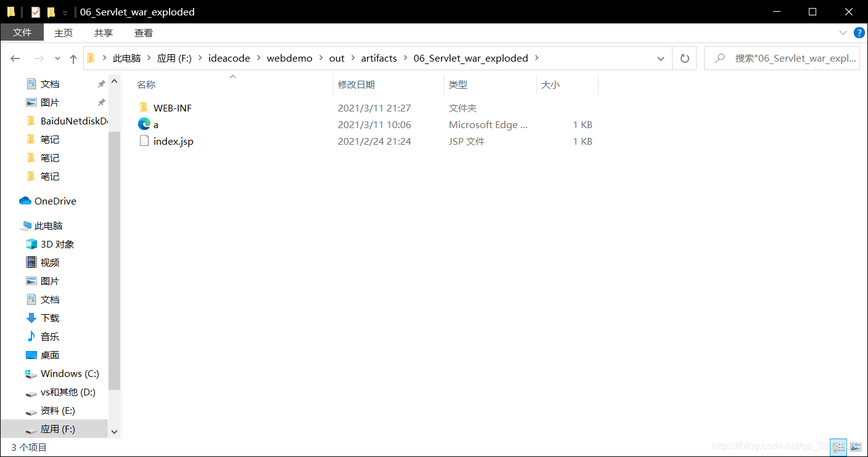Navigate to ideacode in the address bar
This screenshot has width=868, height=457.
(229, 58)
